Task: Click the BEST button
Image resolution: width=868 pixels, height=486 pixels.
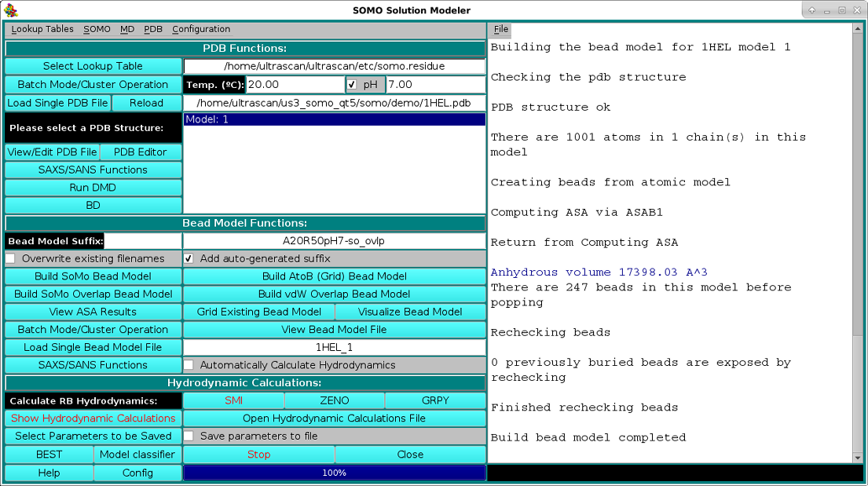Action: tap(49, 455)
